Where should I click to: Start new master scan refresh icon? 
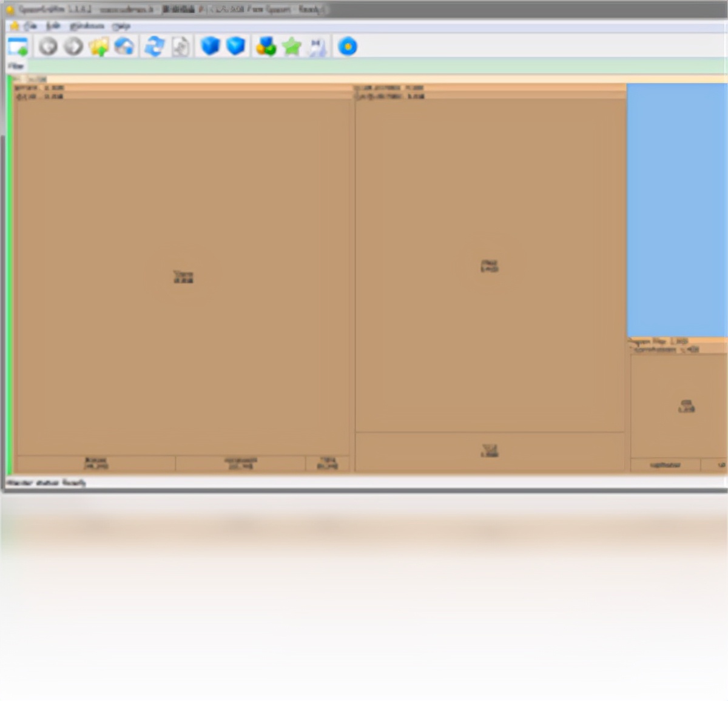[155, 46]
